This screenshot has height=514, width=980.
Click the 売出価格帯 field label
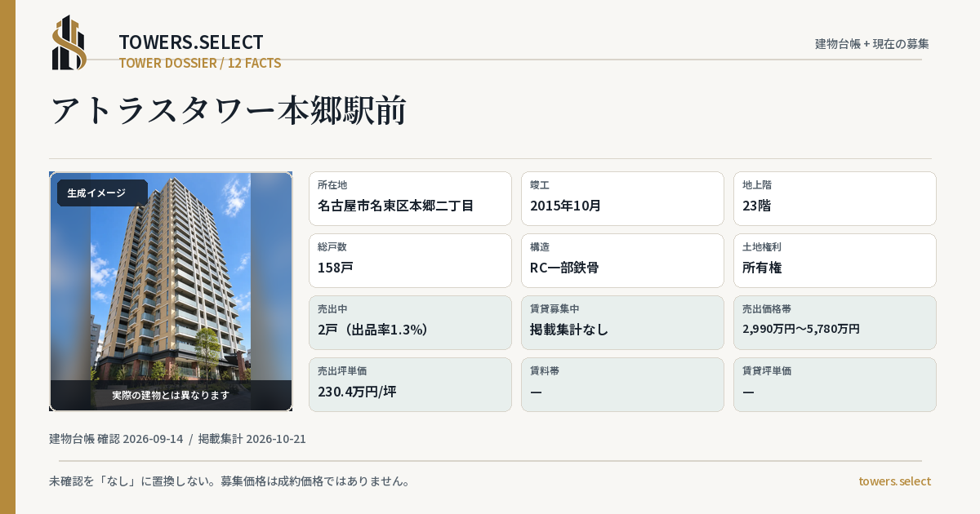point(767,309)
